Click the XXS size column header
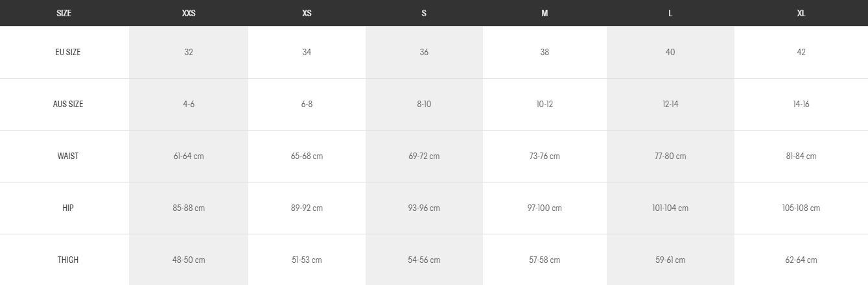 pyautogui.click(x=189, y=13)
